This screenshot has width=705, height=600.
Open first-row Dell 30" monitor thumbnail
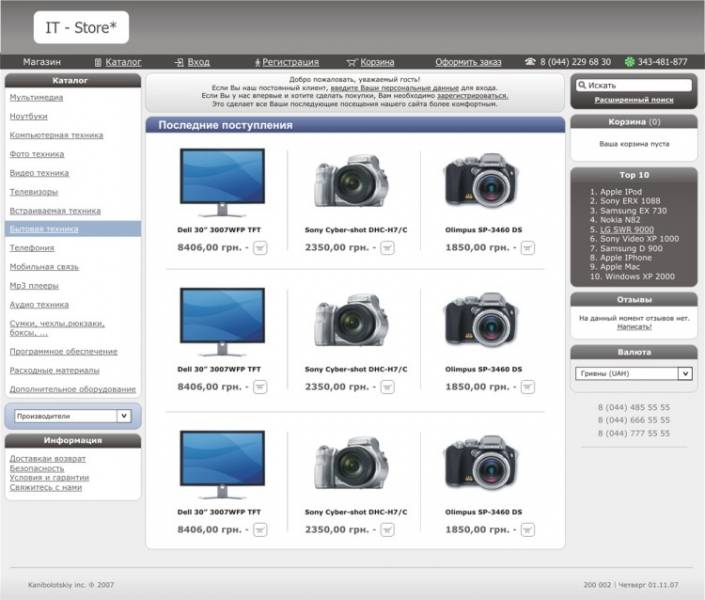222,183
